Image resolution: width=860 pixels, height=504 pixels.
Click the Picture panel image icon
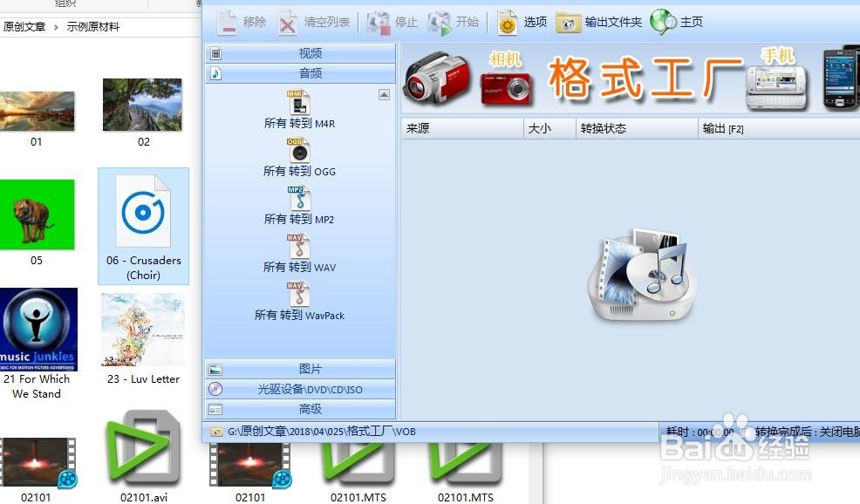(215, 370)
